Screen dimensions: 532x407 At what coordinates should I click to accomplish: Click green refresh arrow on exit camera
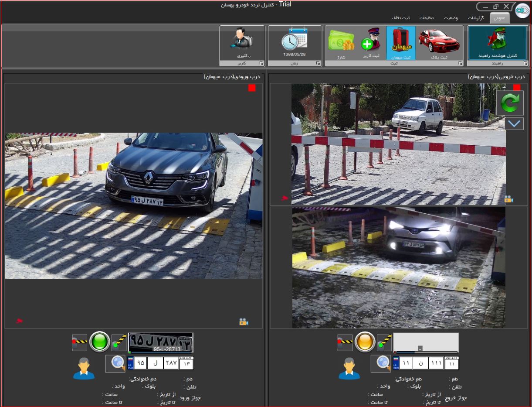click(509, 103)
